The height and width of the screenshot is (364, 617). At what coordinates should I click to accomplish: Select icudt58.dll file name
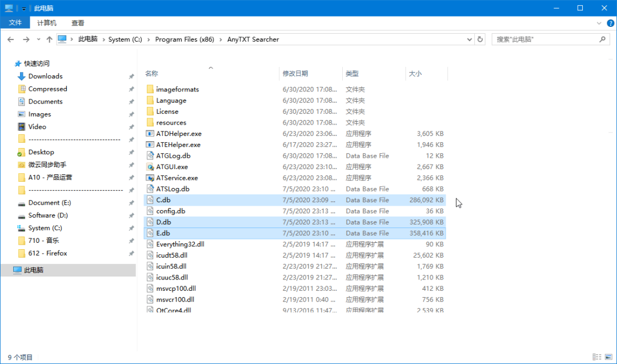[171, 255]
